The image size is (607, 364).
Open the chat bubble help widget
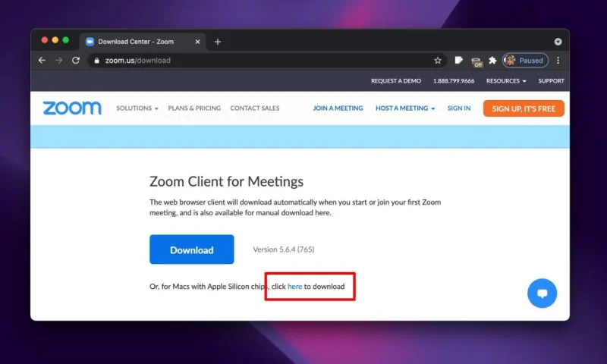543,293
